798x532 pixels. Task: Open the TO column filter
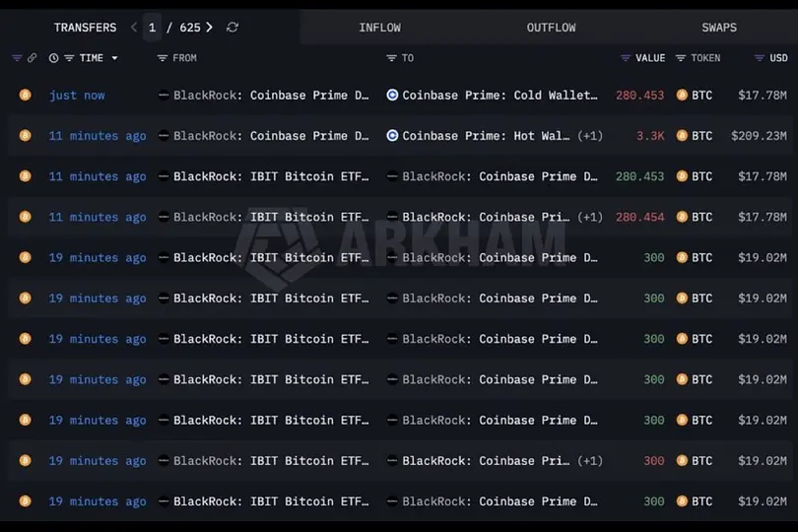point(391,58)
